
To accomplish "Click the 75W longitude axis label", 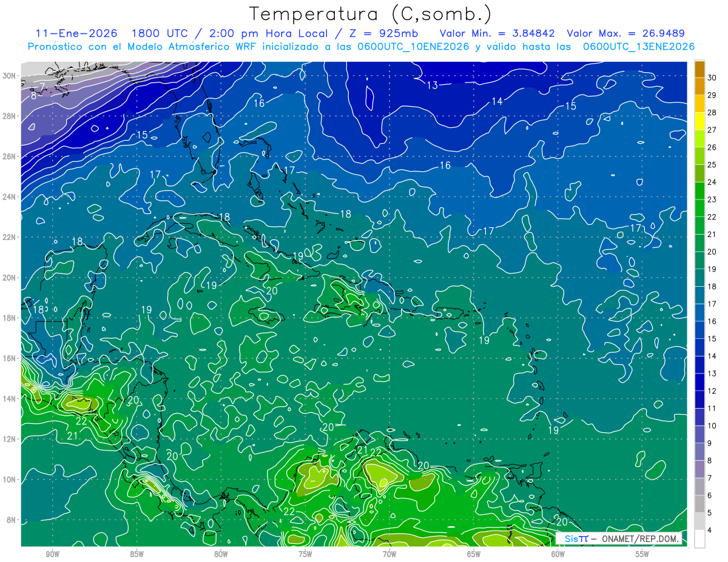I will [x=305, y=554].
